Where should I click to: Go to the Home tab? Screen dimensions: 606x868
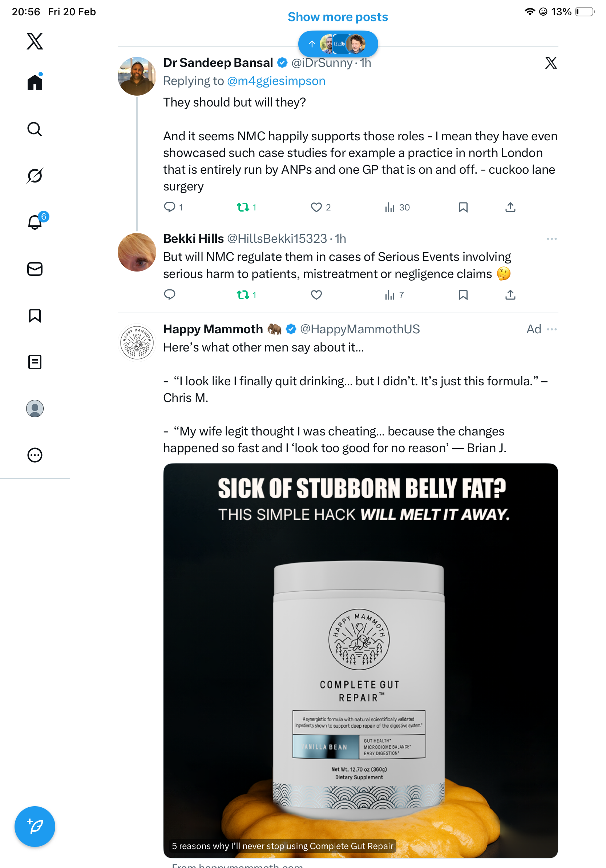click(x=35, y=82)
